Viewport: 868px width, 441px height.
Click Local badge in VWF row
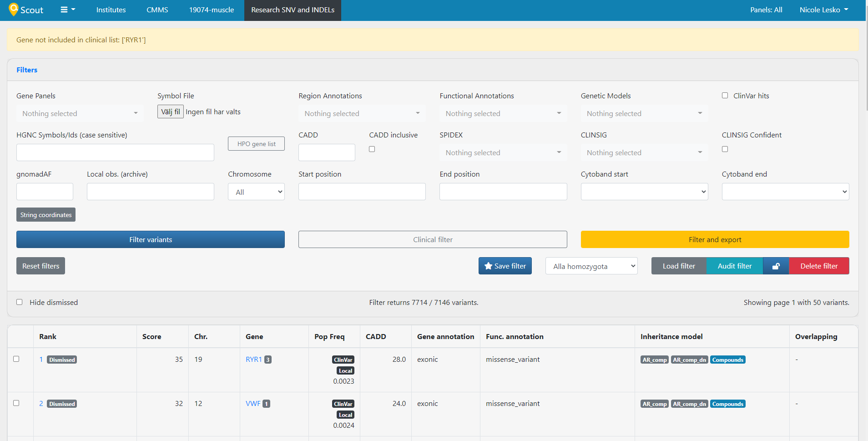(x=345, y=415)
